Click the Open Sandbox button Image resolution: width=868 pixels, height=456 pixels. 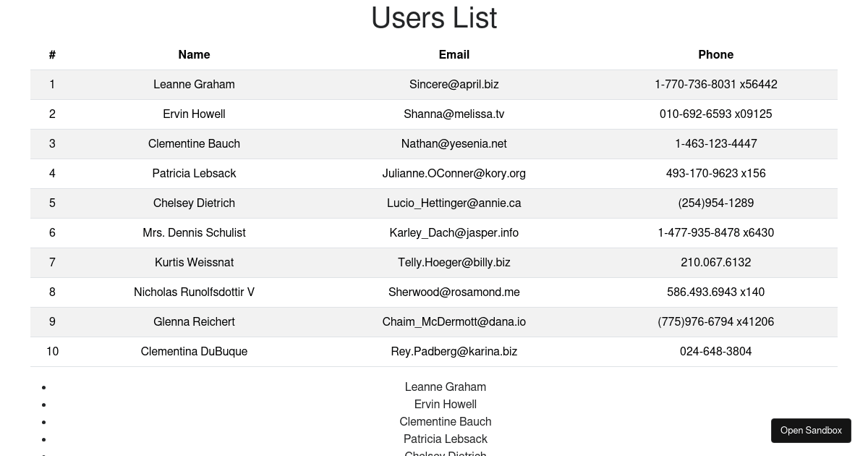click(811, 431)
